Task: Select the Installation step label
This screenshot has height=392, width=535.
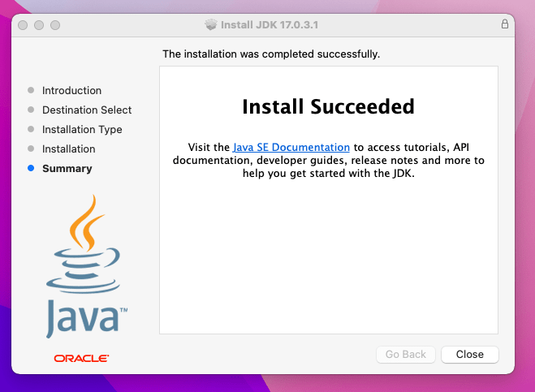Action: tap(68, 149)
